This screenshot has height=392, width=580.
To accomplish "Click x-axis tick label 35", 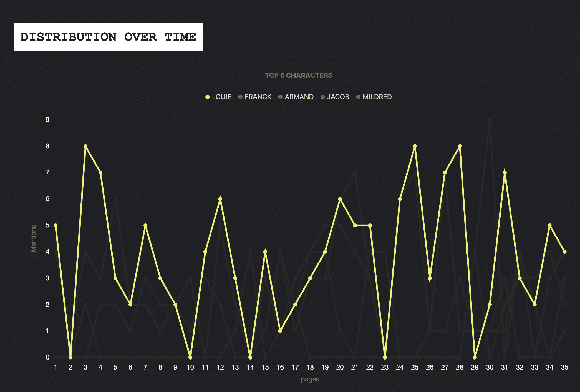I will 564,367.
